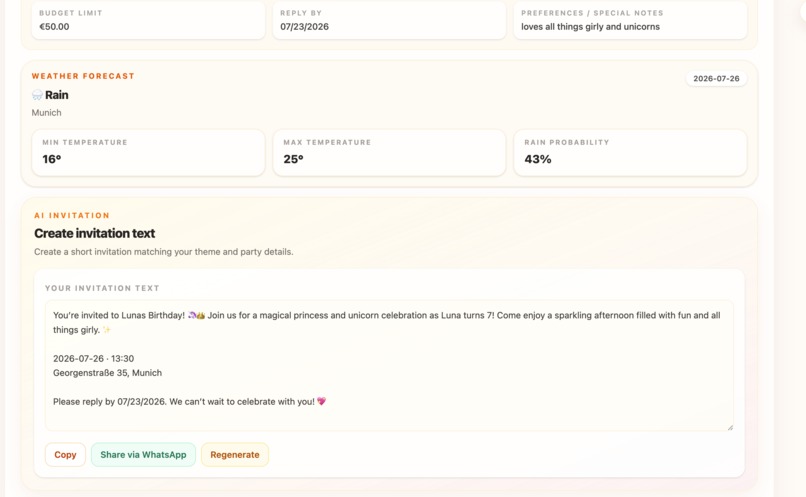Click the AI Invitation section label
806x497 pixels.
pos(72,215)
